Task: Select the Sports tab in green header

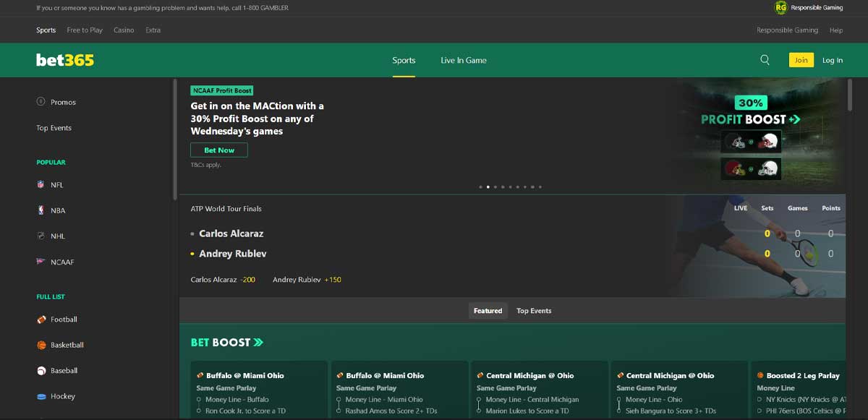Action: [404, 60]
